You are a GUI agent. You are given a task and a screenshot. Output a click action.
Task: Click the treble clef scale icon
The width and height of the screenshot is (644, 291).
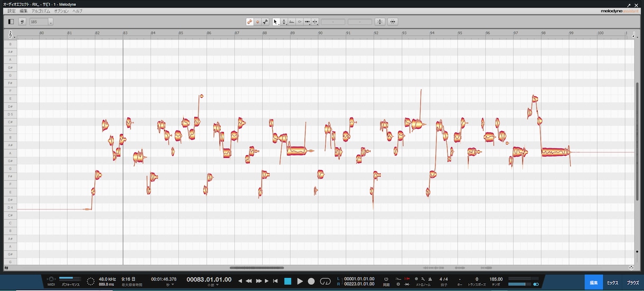[x=11, y=34]
